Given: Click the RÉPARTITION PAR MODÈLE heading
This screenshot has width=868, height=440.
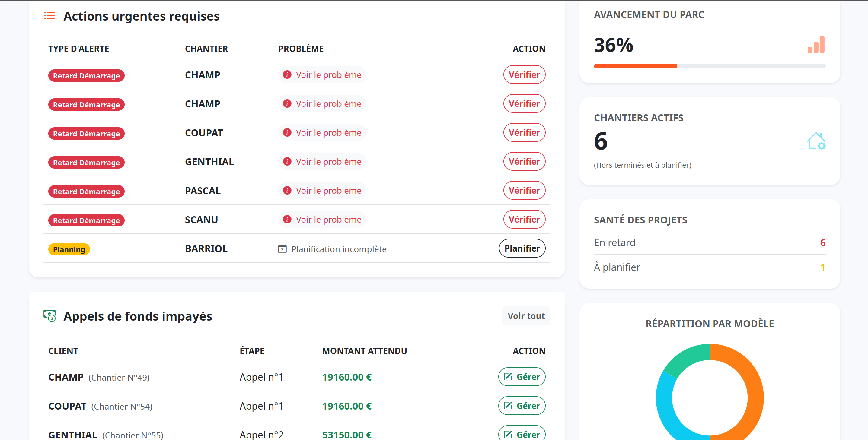Looking at the screenshot, I should coord(710,324).
